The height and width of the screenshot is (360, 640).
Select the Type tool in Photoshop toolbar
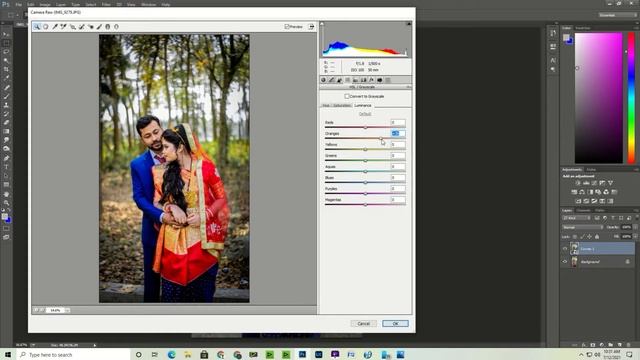coord(6,167)
